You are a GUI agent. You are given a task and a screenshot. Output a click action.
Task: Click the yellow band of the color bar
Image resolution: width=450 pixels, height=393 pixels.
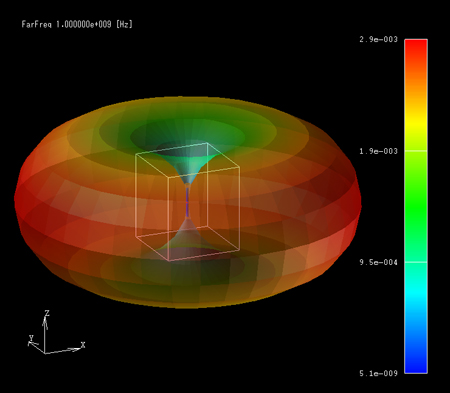(416, 125)
